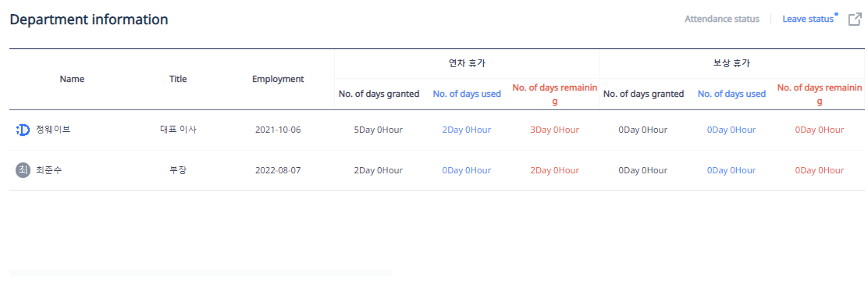Click the Title column header
The height and width of the screenshot is (285, 868).
pyautogui.click(x=178, y=79)
